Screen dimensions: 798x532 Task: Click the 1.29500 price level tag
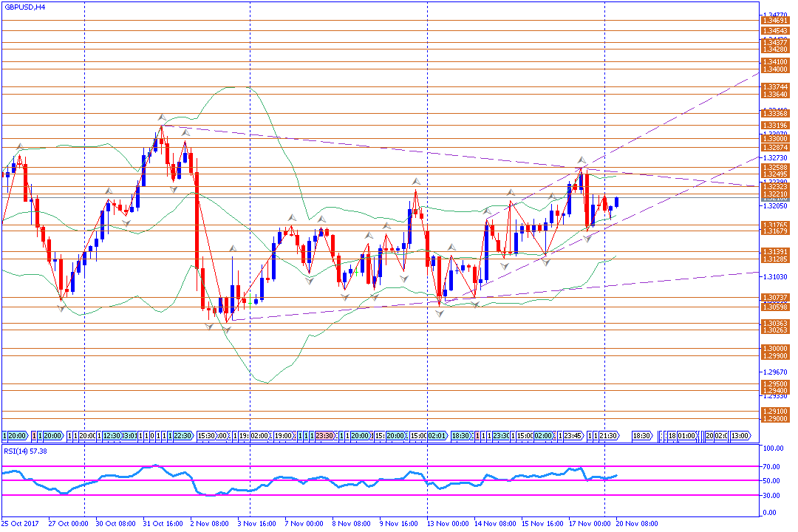point(775,384)
